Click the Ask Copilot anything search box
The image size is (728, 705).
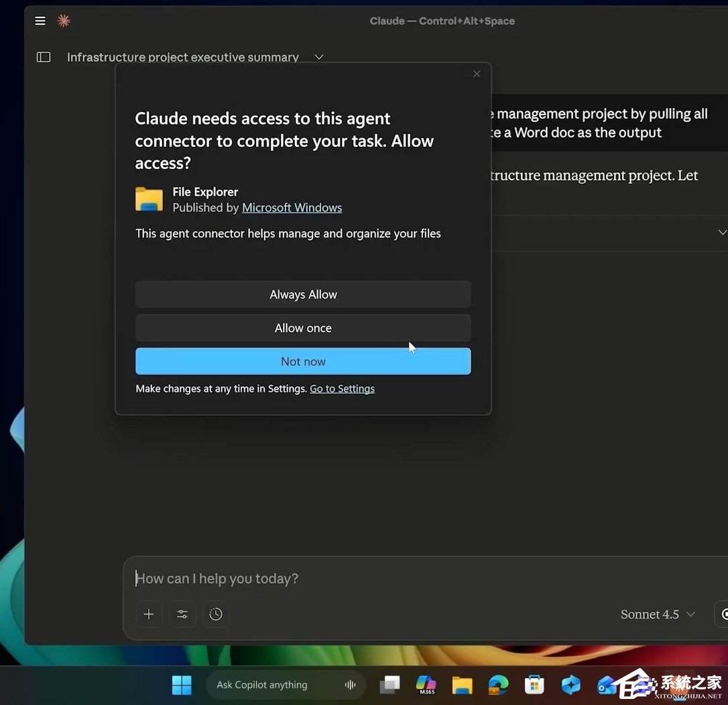[286, 685]
